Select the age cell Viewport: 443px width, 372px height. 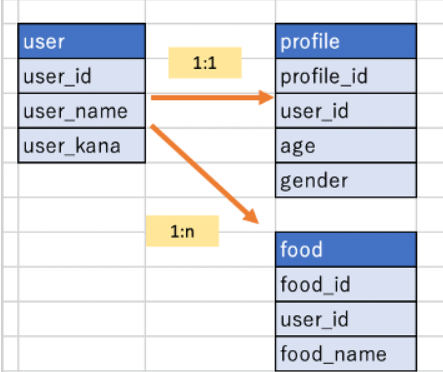[x=346, y=146]
